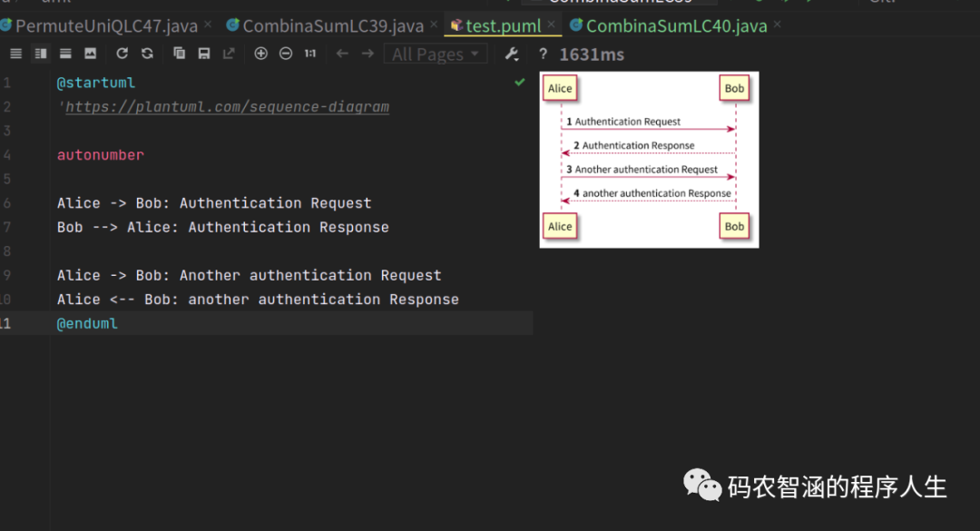Click line 'Alice <-- Bob: another authentication Response'
The width and height of the screenshot is (980, 531).
pos(258,300)
